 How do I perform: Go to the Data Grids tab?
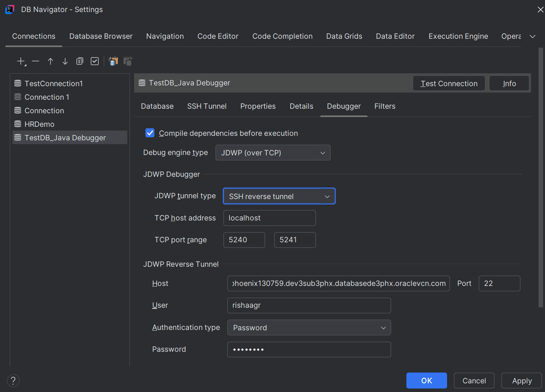[344, 36]
